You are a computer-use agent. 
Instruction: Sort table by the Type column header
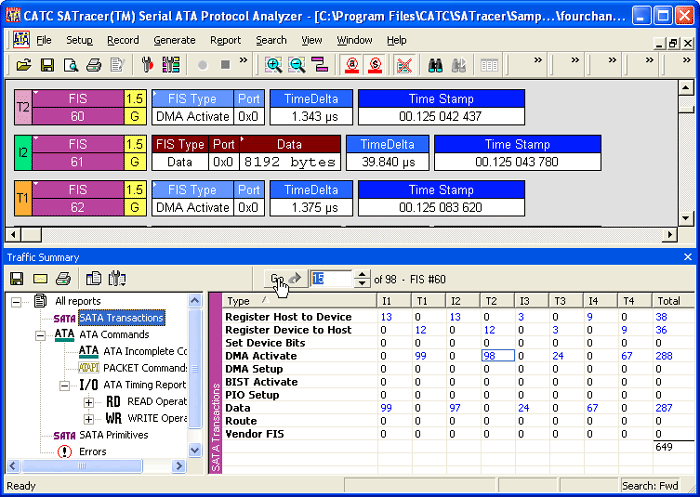[299, 301]
